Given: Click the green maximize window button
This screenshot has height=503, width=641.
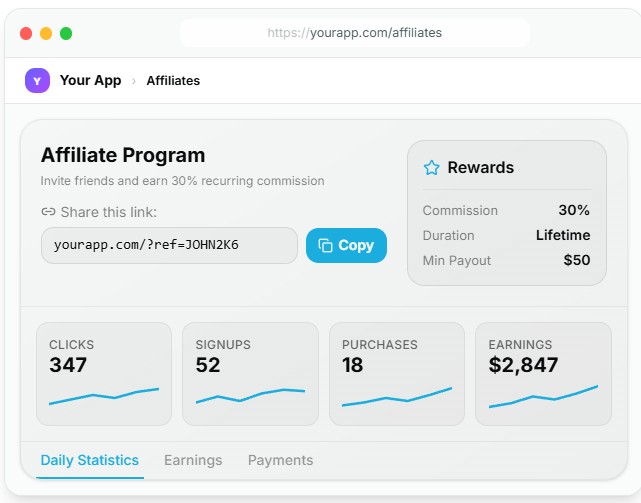Looking at the screenshot, I should pos(66,33).
